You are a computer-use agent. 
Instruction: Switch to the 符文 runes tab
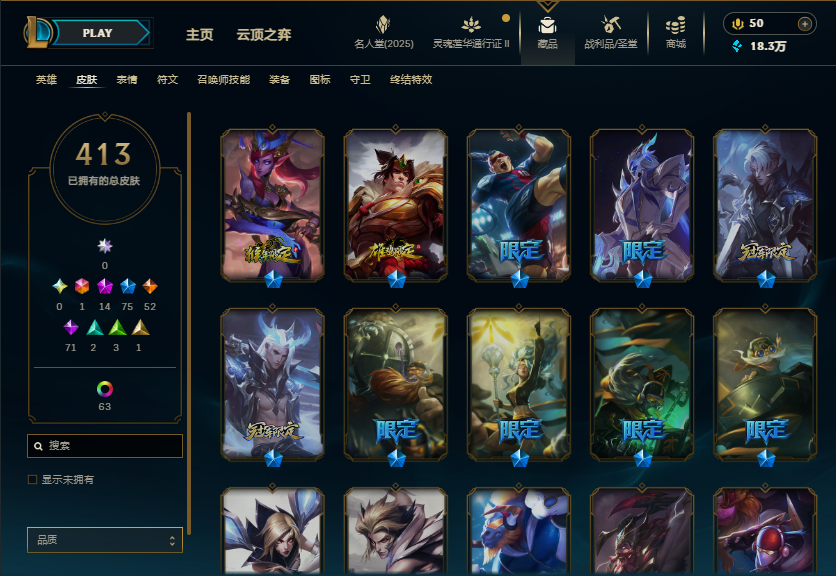pyautogui.click(x=167, y=79)
